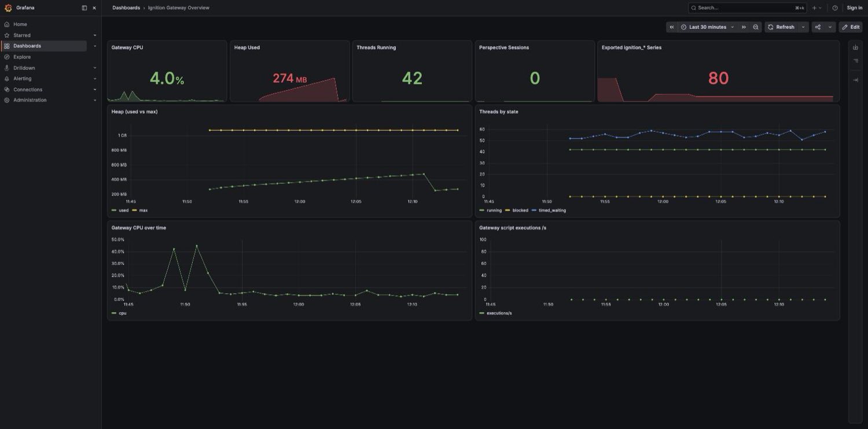Collapse right rail with arrow-to-bar icon
Viewport: 868px width, 429px height.
click(x=855, y=80)
